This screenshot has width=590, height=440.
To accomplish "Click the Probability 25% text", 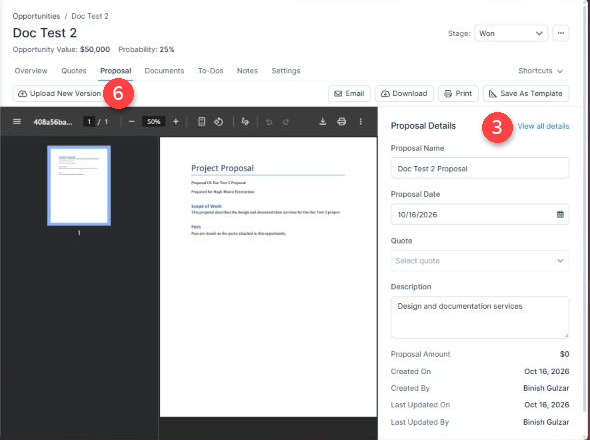I will (x=146, y=49).
